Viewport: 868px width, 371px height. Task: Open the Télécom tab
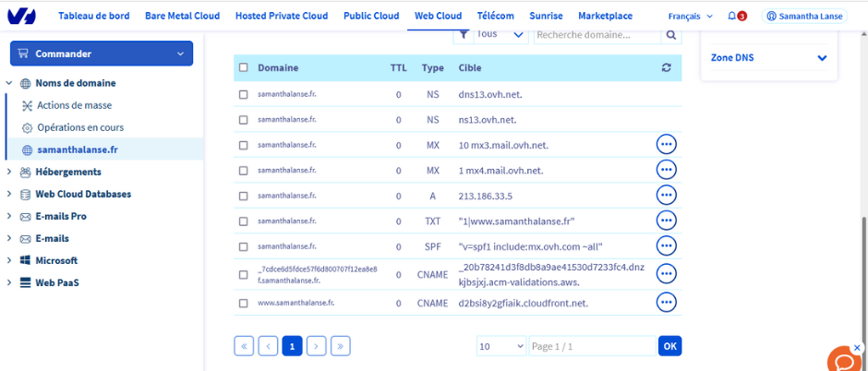tap(496, 16)
